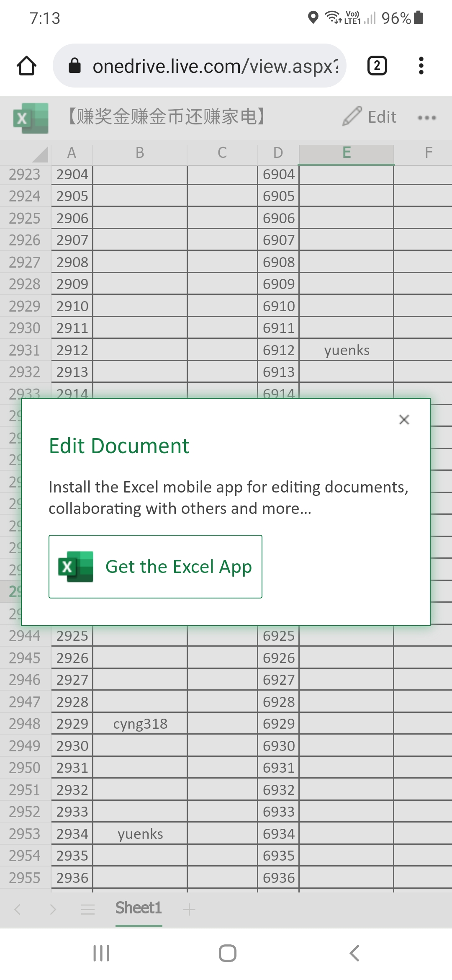Screen dimensions: 452x980
Task: Click the Edit pencil button
Action: [370, 117]
